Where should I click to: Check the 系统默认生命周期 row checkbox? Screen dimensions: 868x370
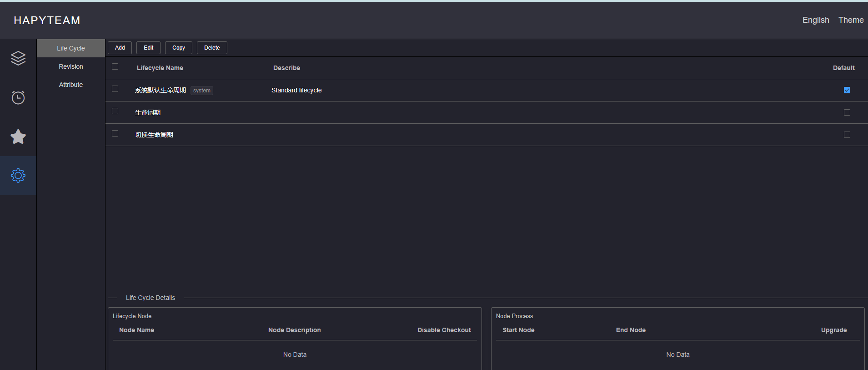click(115, 89)
